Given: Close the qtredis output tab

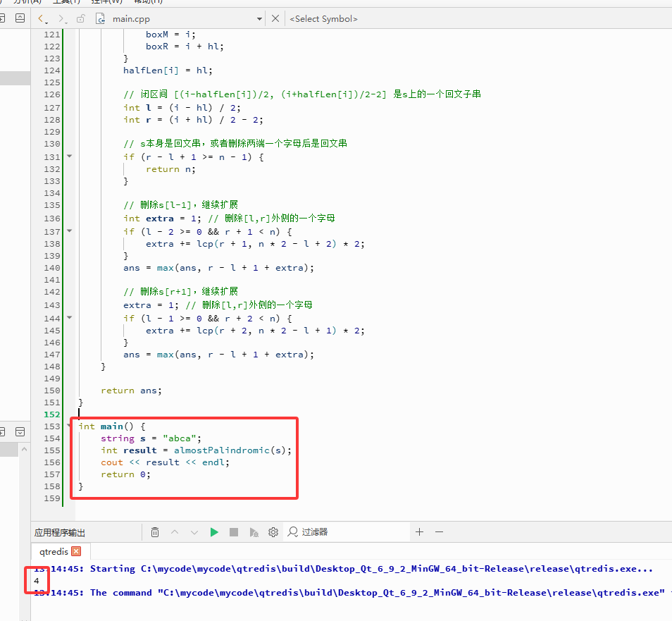Looking at the screenshot, I should point(76,551).
